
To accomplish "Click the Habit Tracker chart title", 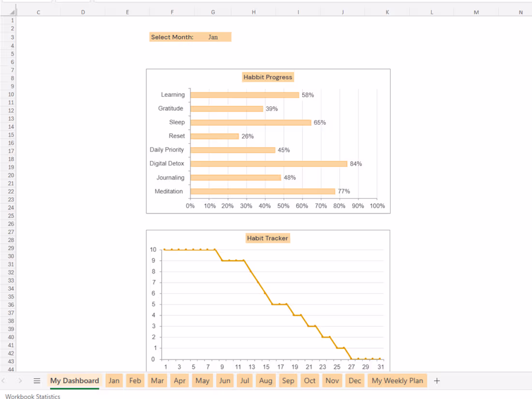I will point(267,238).
